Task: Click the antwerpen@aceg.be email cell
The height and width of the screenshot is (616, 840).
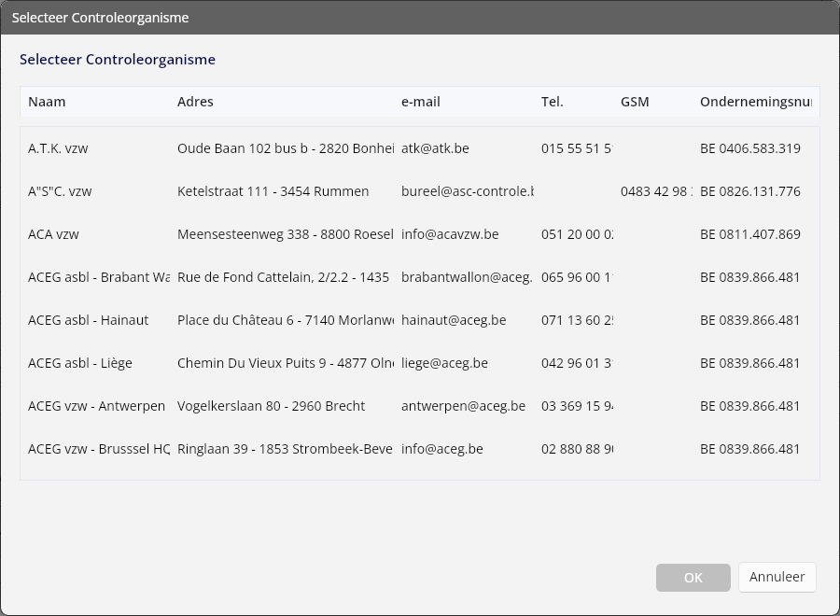Action: 463,405
